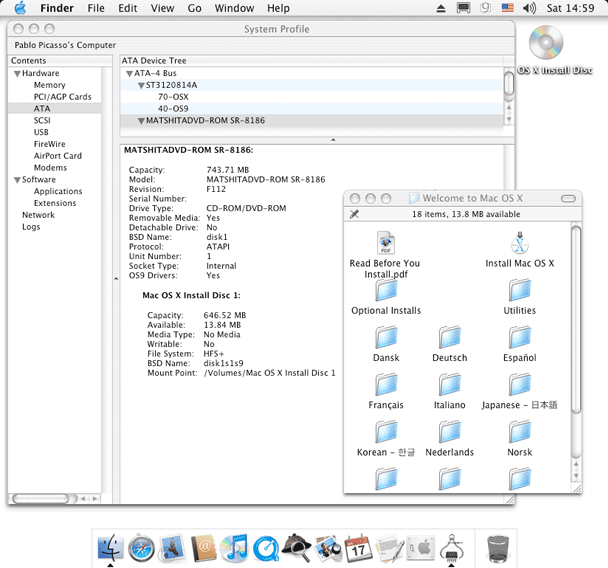The height and width of the screenshot is (568, 608).
Task: Collapse the Hardware section triangle
Action: tap(17, 74)
